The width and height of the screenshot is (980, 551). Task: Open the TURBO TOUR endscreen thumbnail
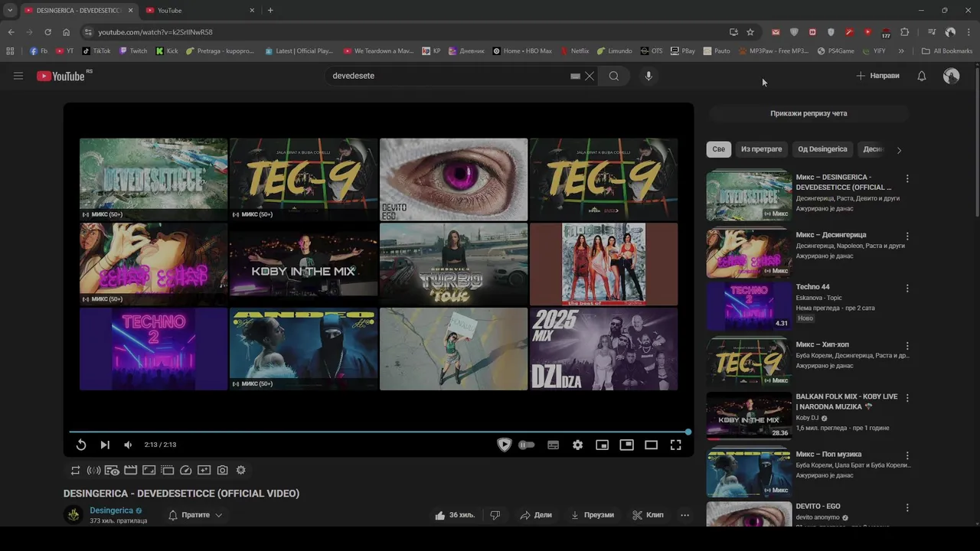453,264
